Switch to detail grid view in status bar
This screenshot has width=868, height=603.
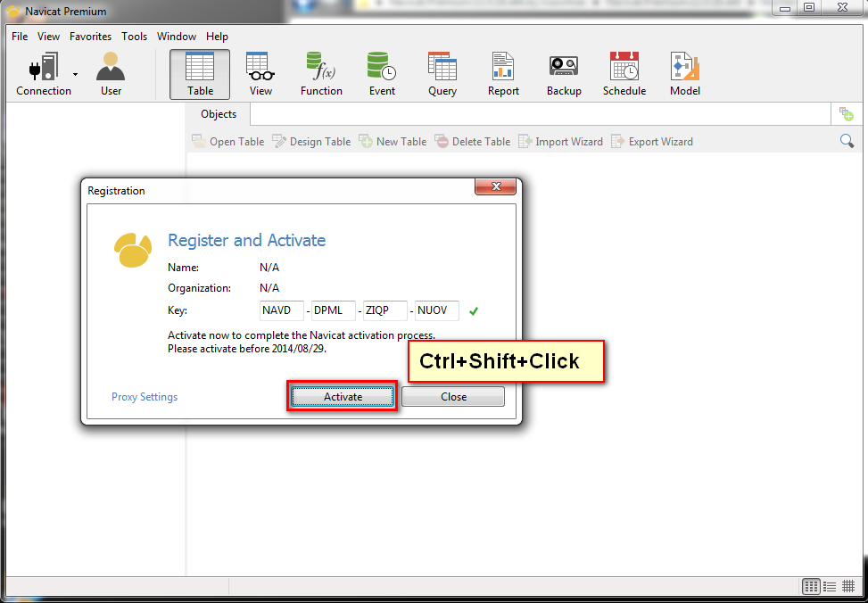tap(848, 586)
